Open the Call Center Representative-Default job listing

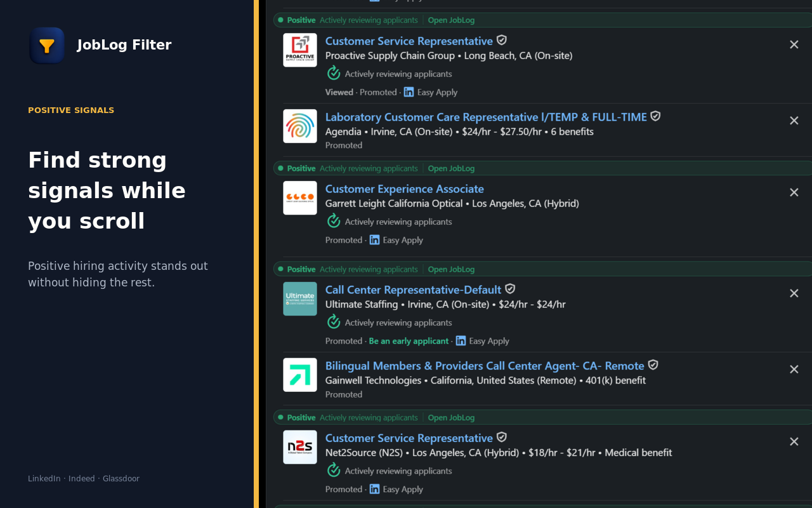[413, 290]
